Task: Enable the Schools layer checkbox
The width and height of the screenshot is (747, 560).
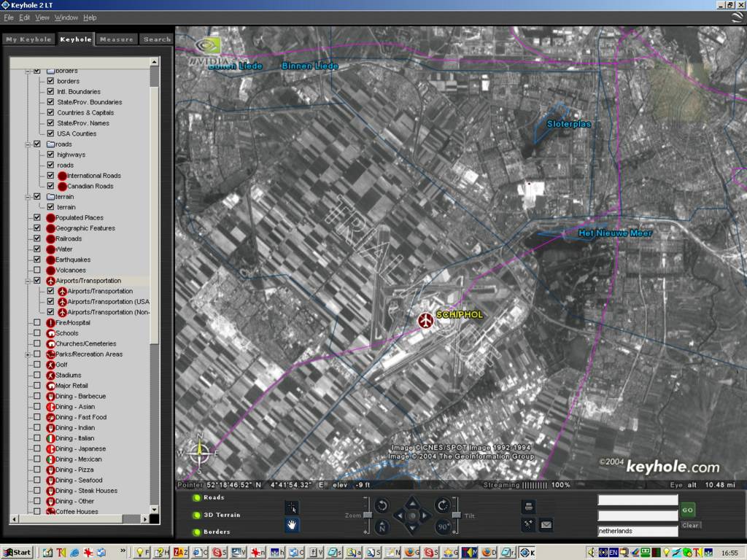Action: click(x=36, y=332)
